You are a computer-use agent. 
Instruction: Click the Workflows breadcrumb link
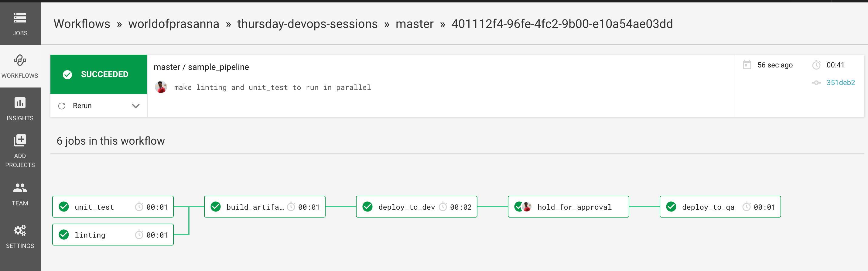pos(82,24)
